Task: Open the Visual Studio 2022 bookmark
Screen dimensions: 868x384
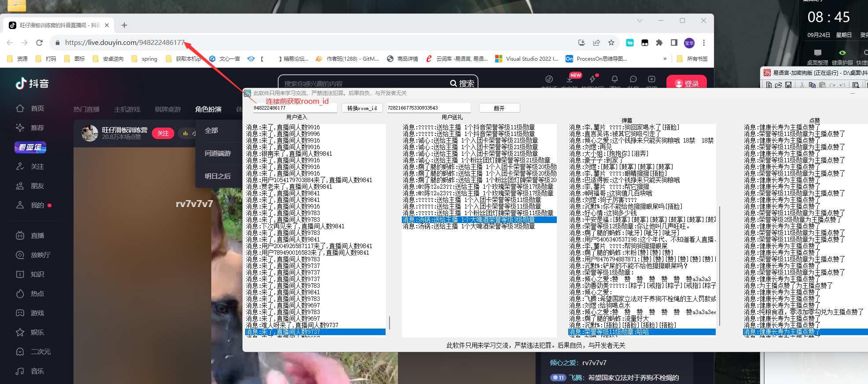Action: 527,59
